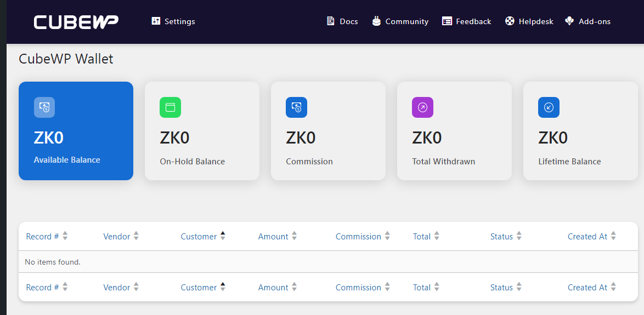Image resolution: width=644 pixels, height=315 pixels.
Task: Click the Community cake icon
Action: coord(376,21)
